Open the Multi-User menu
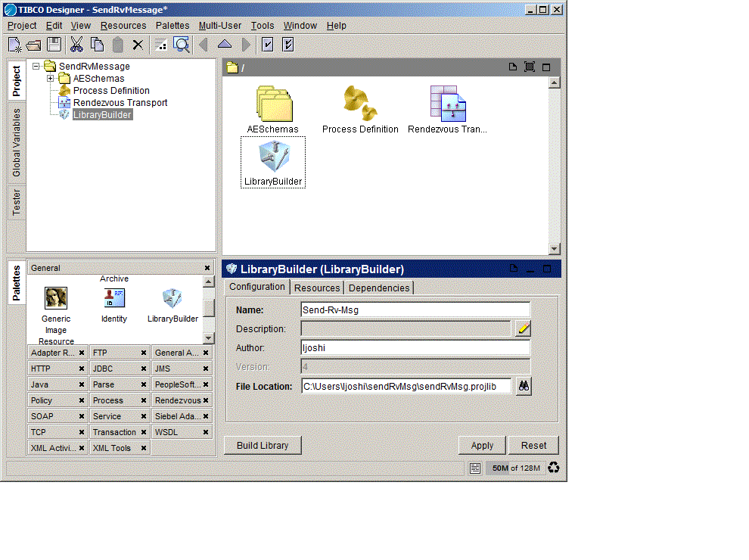The height and width of the screenshot is (560, 749). (220, 26)
